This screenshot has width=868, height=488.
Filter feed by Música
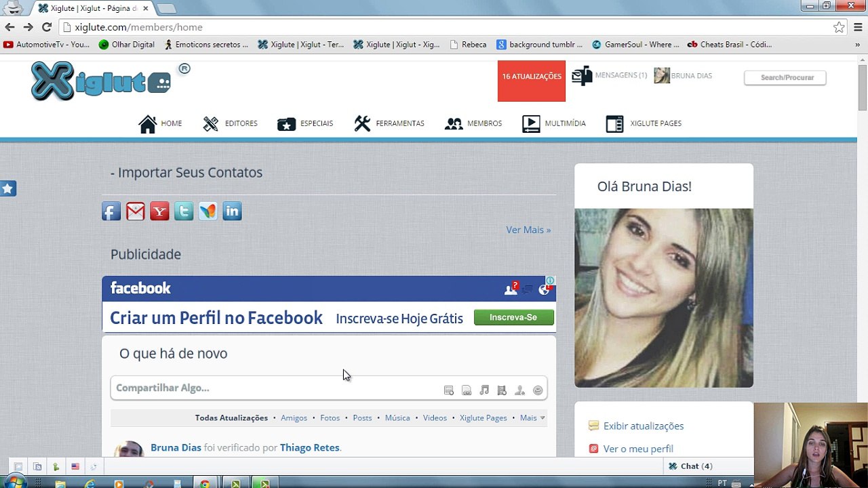click(397, 418)
